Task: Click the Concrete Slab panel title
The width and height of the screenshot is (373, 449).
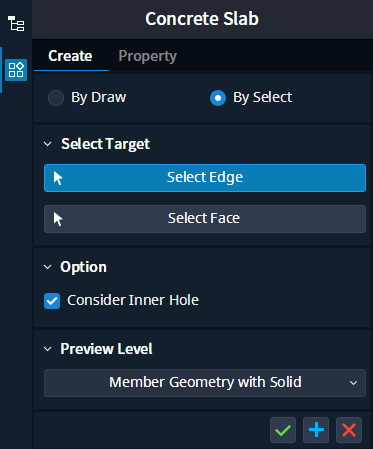Action: [x=202, y=19]
